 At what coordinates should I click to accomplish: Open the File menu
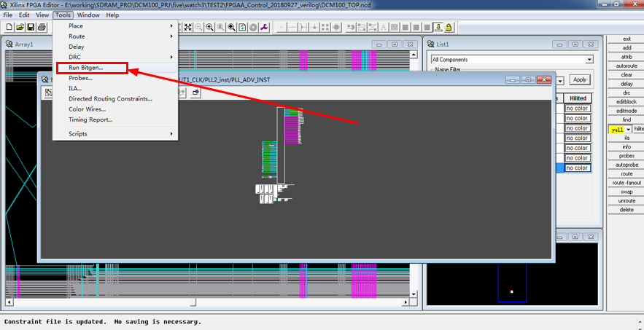pyautogui.click(x=8, y=15)
